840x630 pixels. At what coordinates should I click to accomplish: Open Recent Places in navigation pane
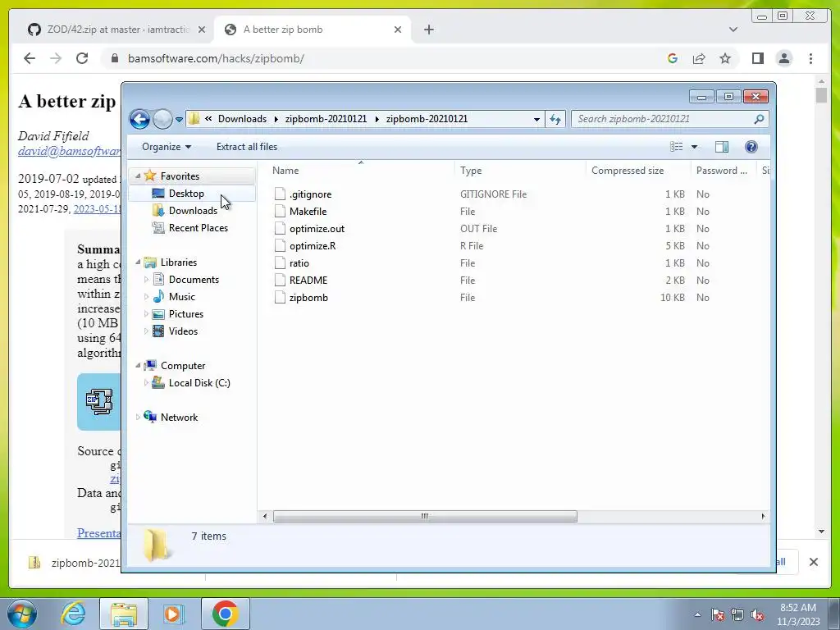[199, 228]
